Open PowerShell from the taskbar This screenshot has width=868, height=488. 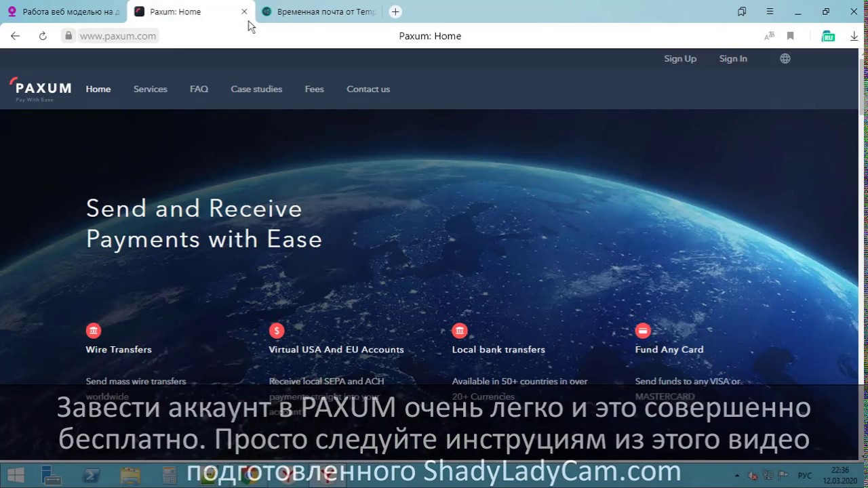[91, 476]
